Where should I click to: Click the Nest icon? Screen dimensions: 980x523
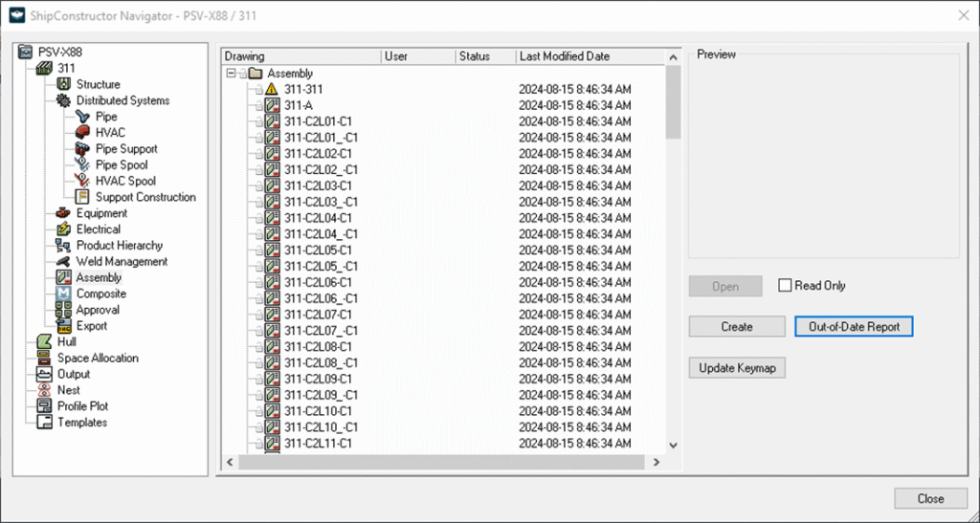tap(44, 390)
